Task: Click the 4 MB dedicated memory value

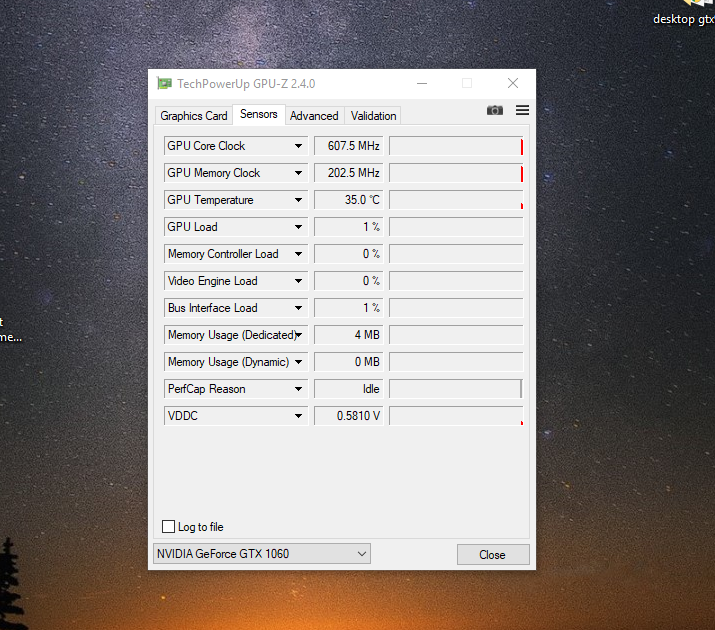Action: point(349,335)
